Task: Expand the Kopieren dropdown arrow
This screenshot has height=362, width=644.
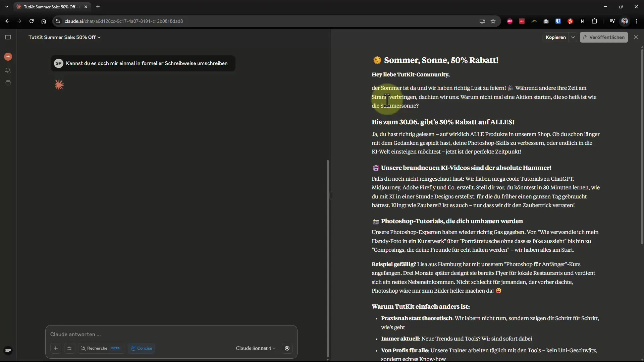Action: (x=573, y=37)
